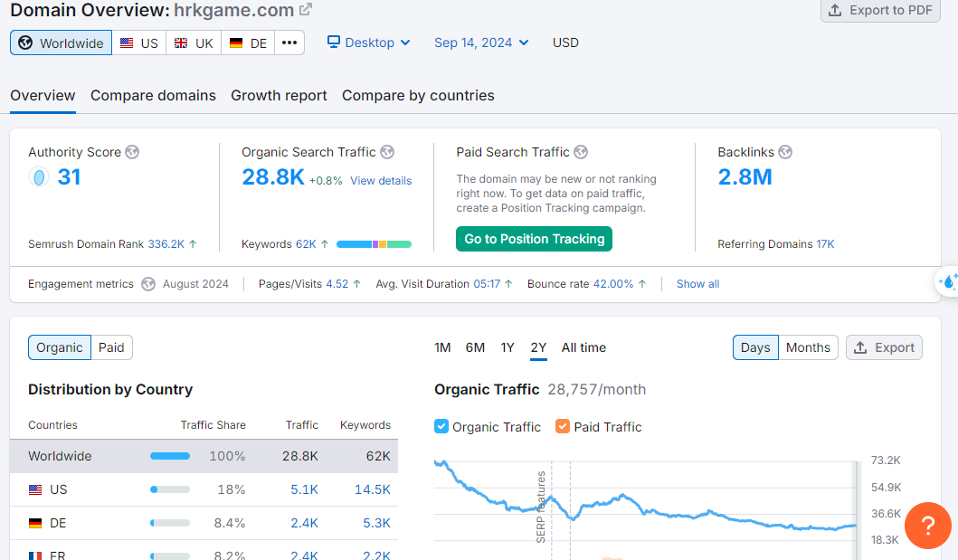Open the Sep 14, 2024 date dropdown

click(x=481, y=43)
